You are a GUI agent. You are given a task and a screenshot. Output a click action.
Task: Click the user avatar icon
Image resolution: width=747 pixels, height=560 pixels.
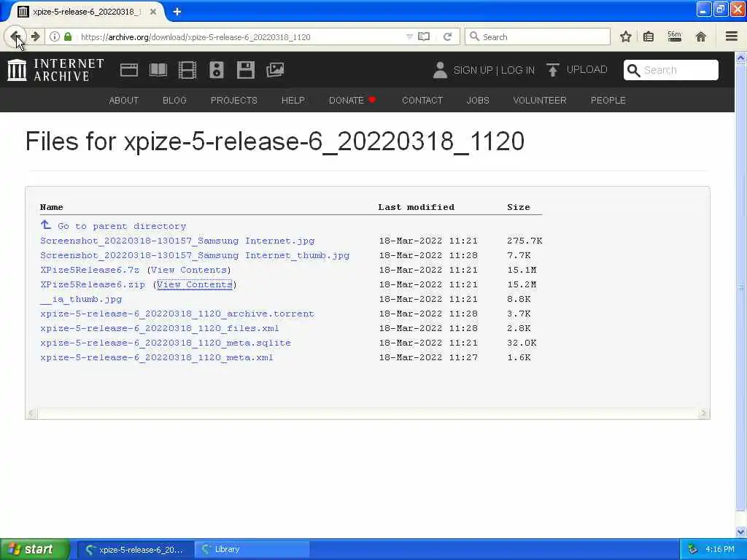(440, 70)
